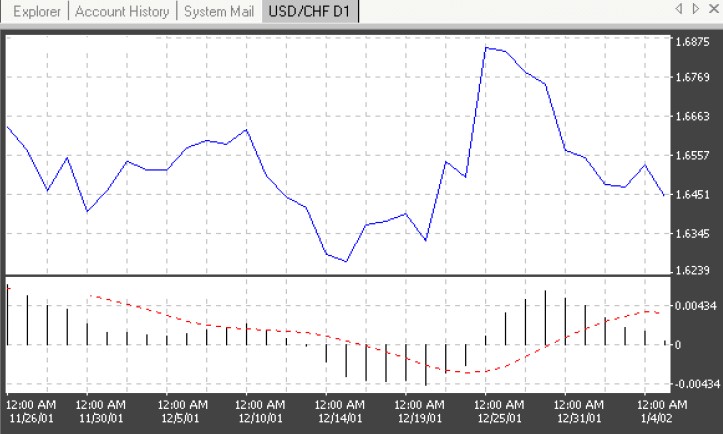This screenshot has width=723, height=434.
Task: Click the 11/30/01 date label
Action: tap(101, 419)
